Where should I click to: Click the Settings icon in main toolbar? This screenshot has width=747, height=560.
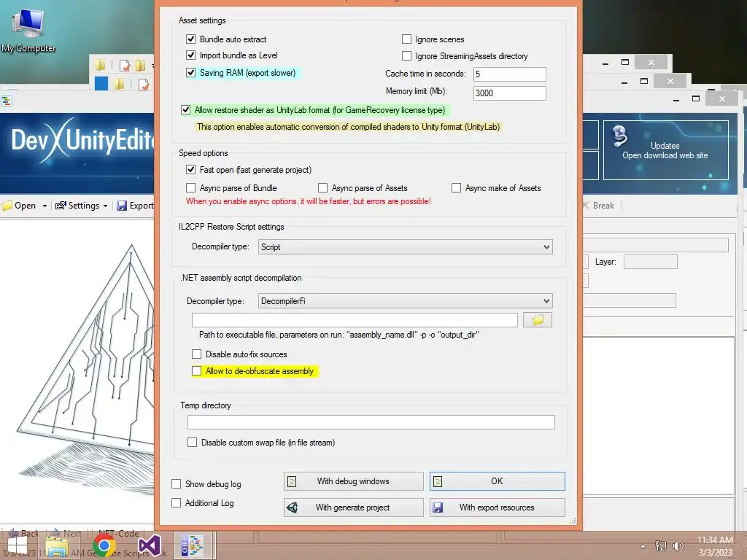coord(61,206)
